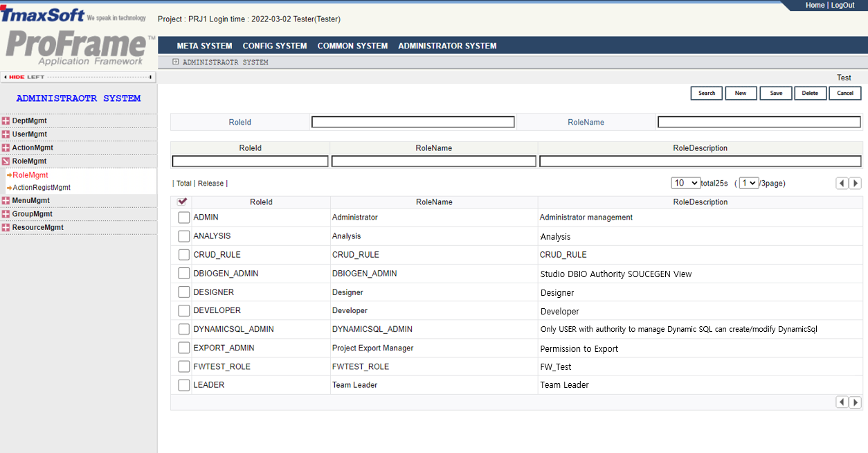
Task: Click the previous page arrow below table
Action: coord(842,402)
